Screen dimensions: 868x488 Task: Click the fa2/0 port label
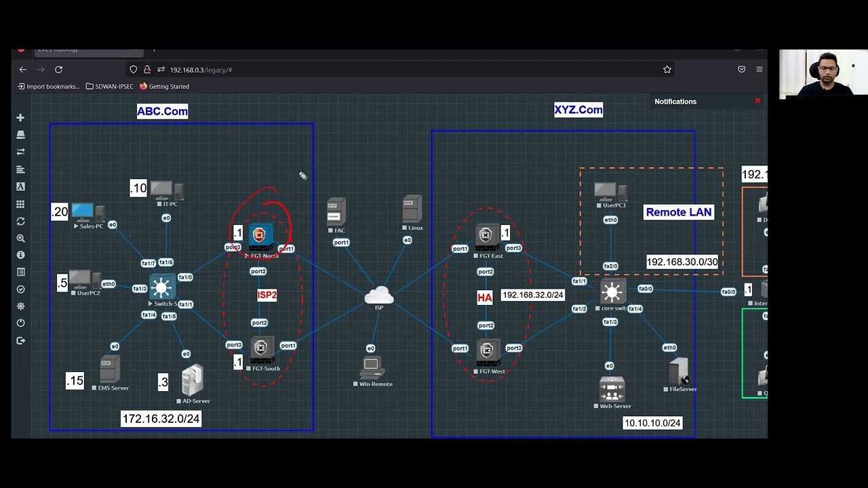(610, 266)
